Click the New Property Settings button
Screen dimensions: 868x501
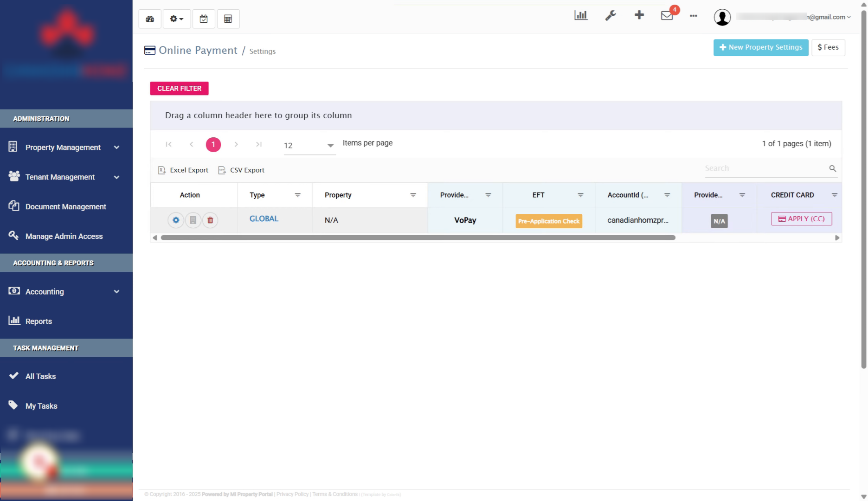pos(760,47)
